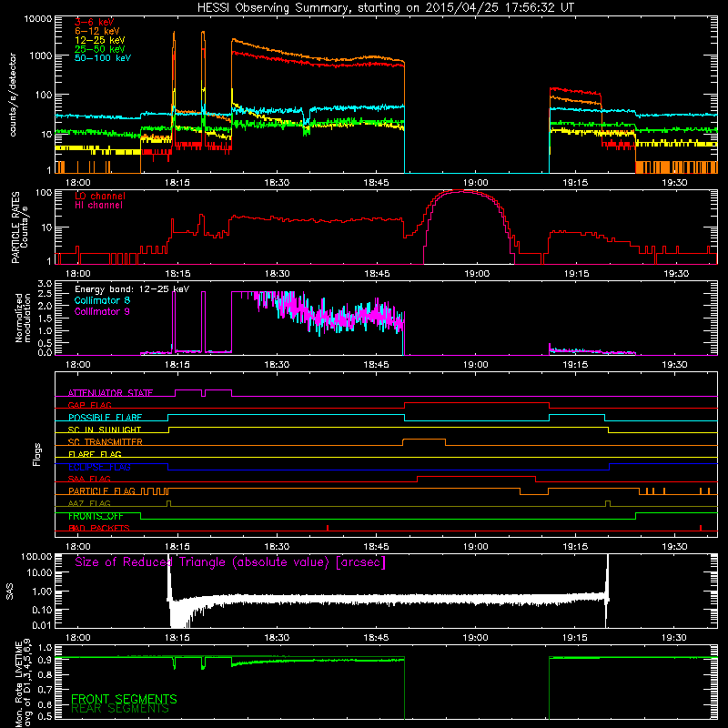Image resolution: width=728 pixels, height=728 pixels.
Task: Click the SAS axis label
Action: 10,591
